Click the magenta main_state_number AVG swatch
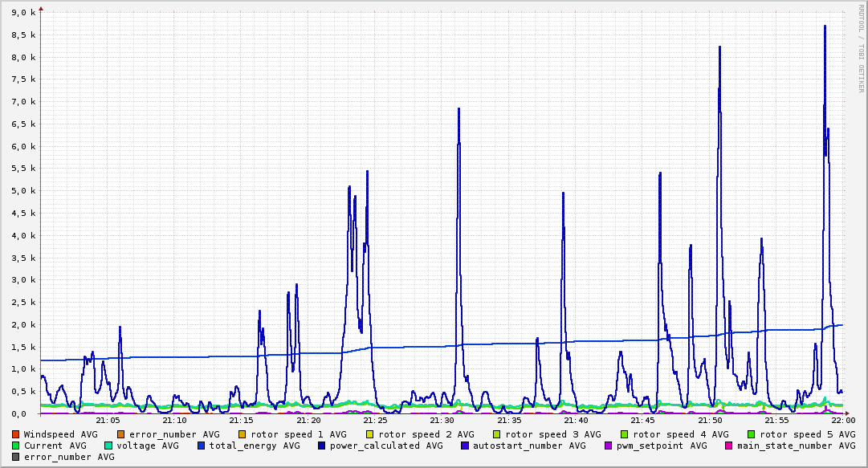The height and width of the screenshot is (468, 868). 729,446
